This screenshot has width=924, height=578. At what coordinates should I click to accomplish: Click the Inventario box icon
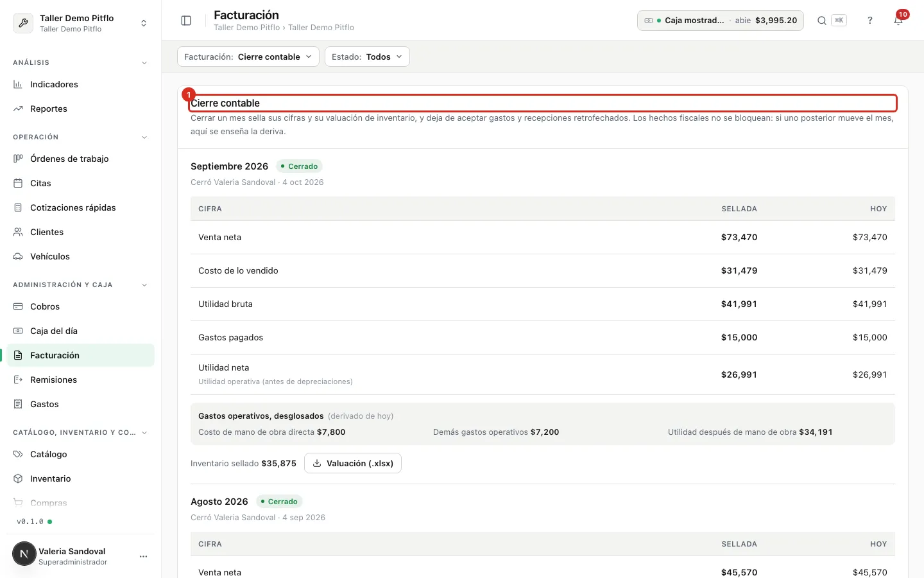(x=18, y=478)
